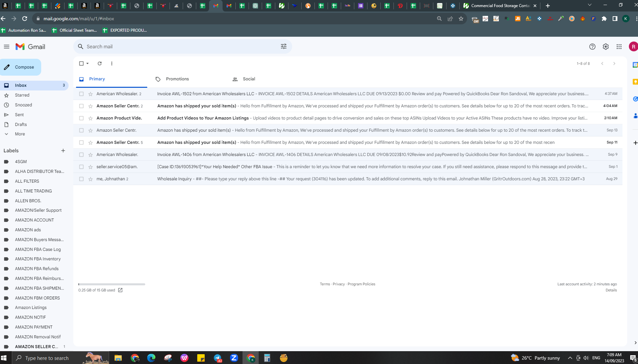Image resolution: width=638 pixels, height=364 pixels.
Task: Show the side panel chevron
Action: 635,343
